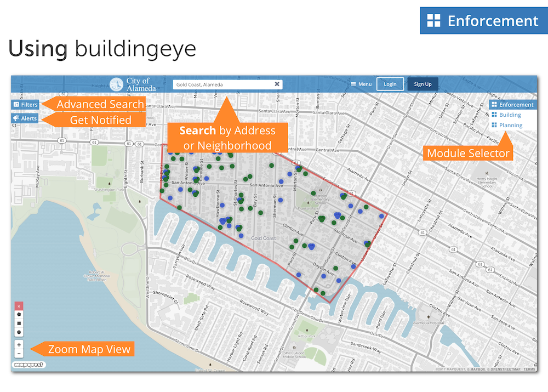The width and height of the screenshot is (548, 392).
Task: Click the San Jose Ave label inside red boundary
Action: (345, 236)
